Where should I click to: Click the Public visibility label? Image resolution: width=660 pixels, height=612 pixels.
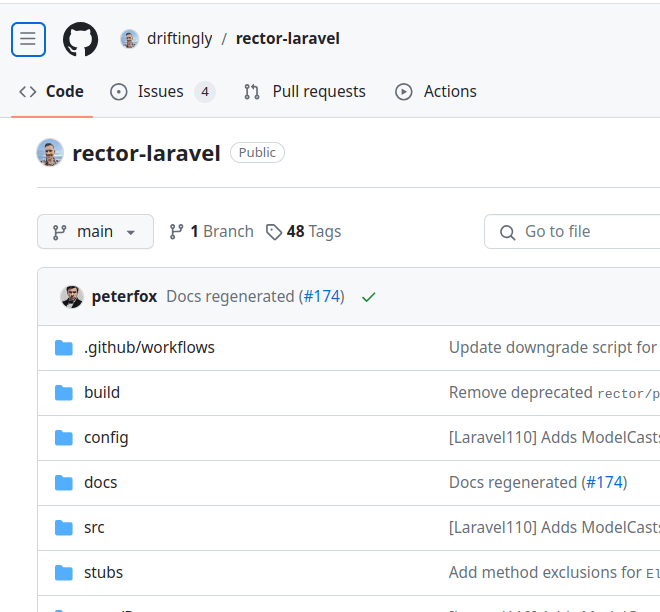[x=257, y=152]
